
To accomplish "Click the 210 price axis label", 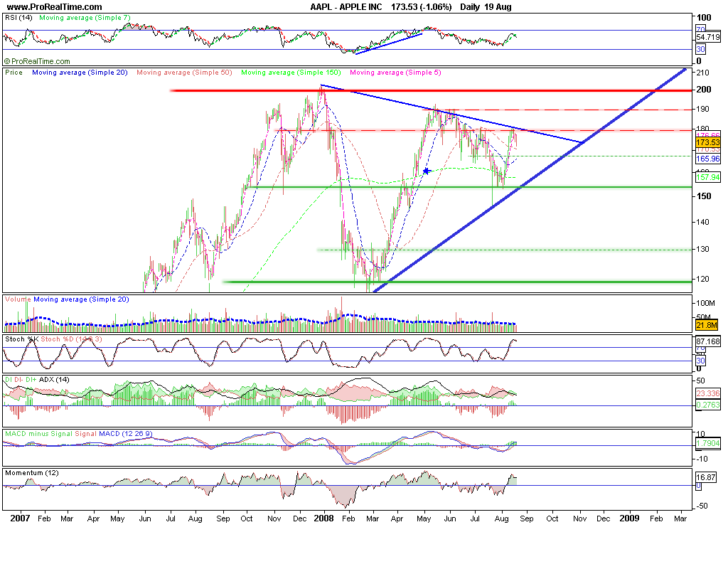I will coord(703,73).
